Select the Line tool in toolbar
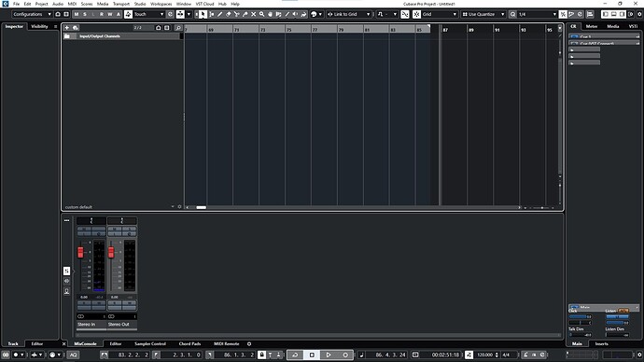 pyautogui.click(x=287, y=14)
